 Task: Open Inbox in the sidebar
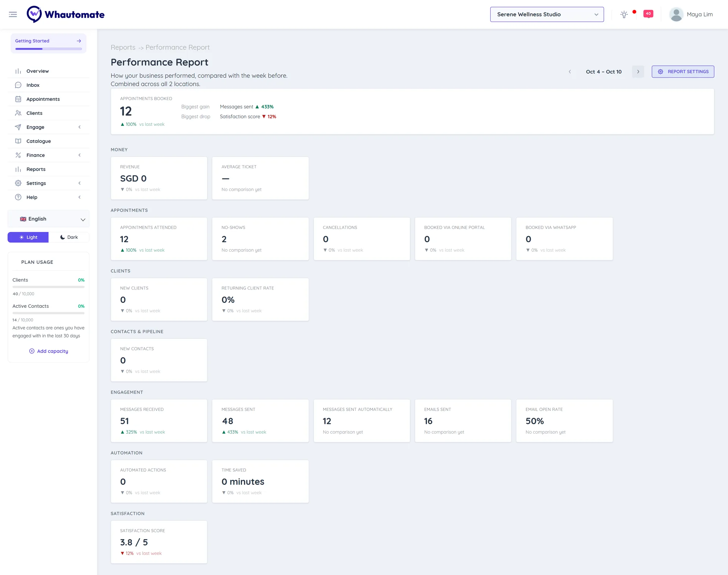(49, 85)
